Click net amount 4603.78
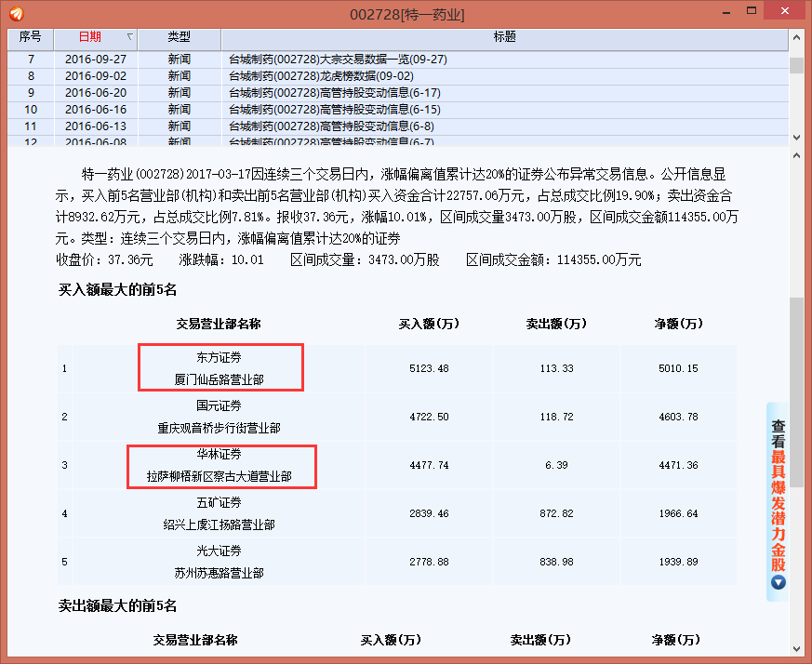The image size is (812, 664). pyautogui.click(x=678, y=417)
